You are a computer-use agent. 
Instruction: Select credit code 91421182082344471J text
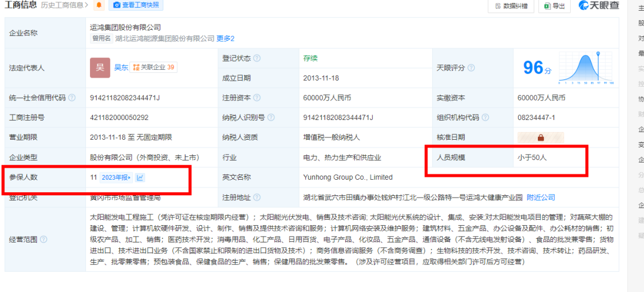point(125,98)
